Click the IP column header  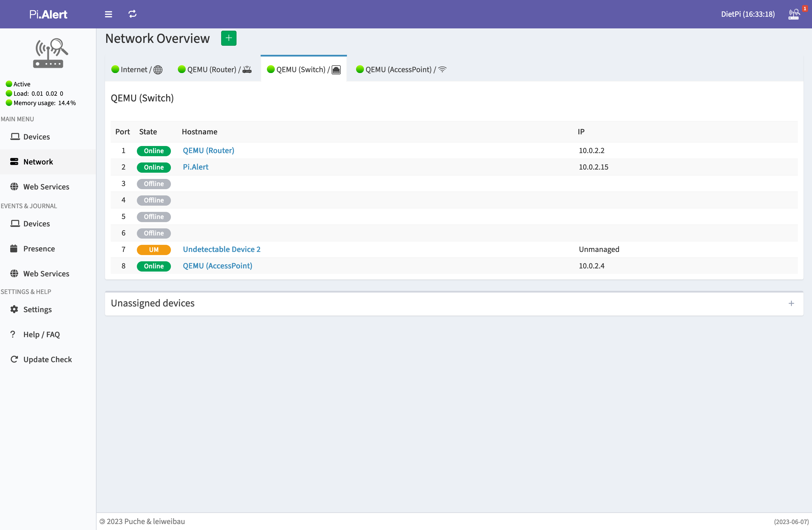point(581,132)
